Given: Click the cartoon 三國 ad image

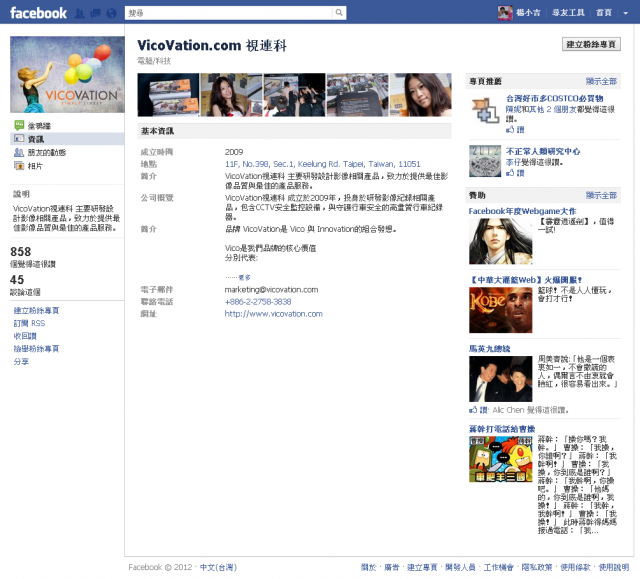Looking at the screenshot, I should coord(501,459).
